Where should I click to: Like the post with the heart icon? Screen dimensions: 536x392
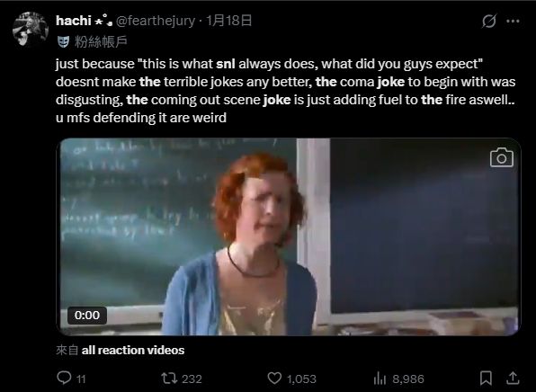pyautogui.click(x=274, y=379)
